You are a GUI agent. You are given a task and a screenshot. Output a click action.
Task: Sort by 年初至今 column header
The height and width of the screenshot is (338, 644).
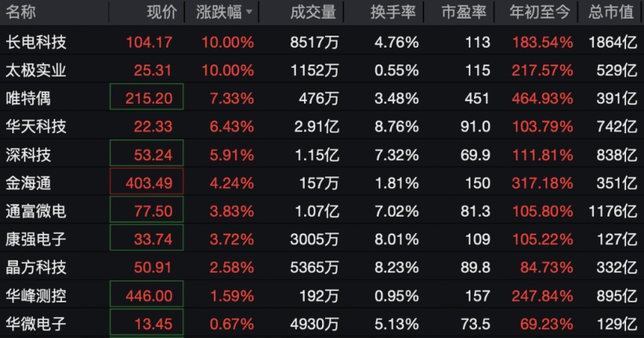tap(540, 12)
